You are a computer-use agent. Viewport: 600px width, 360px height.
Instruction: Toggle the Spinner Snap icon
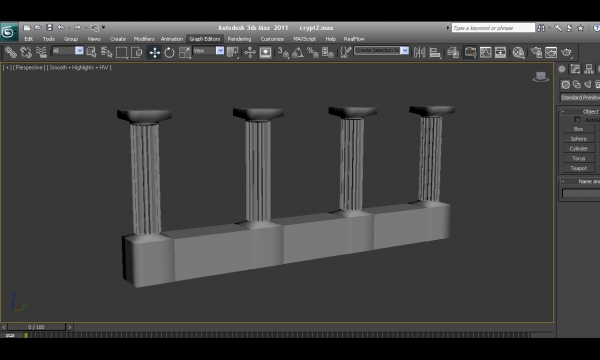328,52
